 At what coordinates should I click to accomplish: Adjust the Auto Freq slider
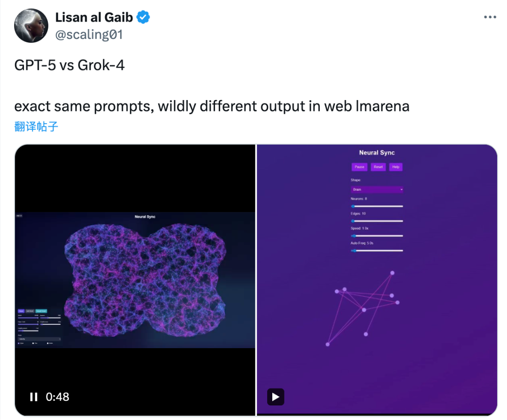[377, 250]
